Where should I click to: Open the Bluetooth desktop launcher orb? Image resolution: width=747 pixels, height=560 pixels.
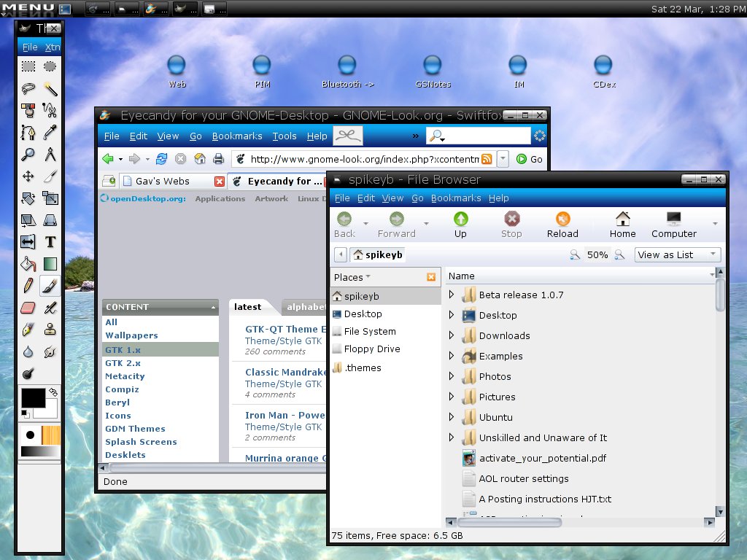[347, 65]
